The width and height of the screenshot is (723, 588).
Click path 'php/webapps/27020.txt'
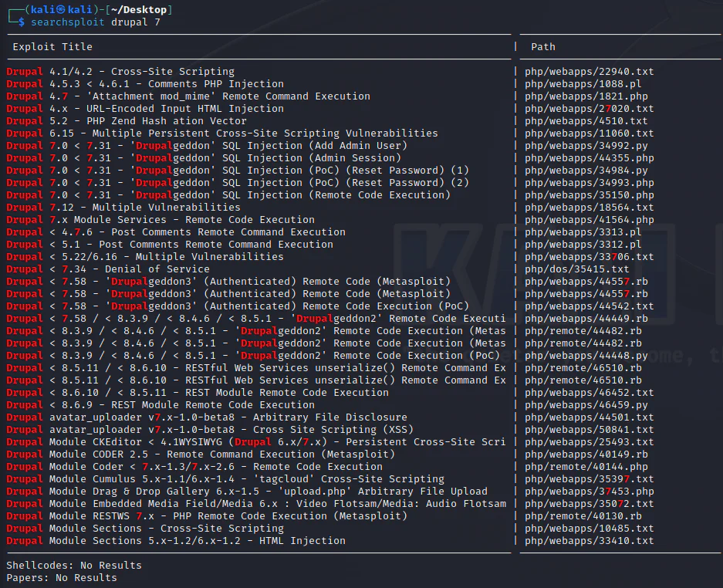pos(590,109)
